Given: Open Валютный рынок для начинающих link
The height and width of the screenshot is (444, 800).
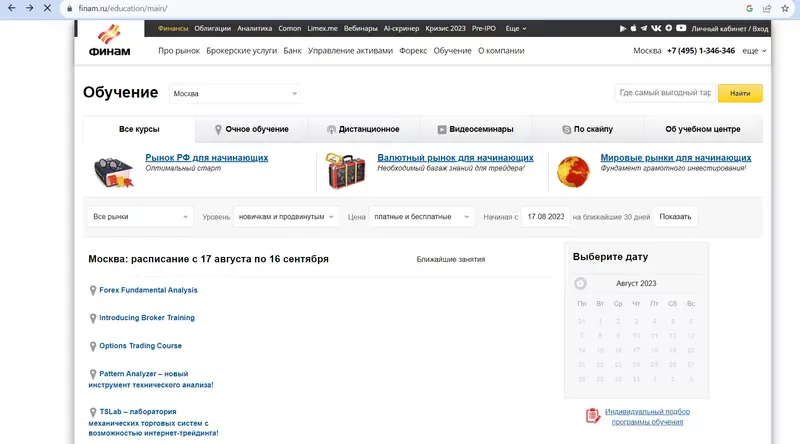Looking at the screenshot, I should pos(455,158).
